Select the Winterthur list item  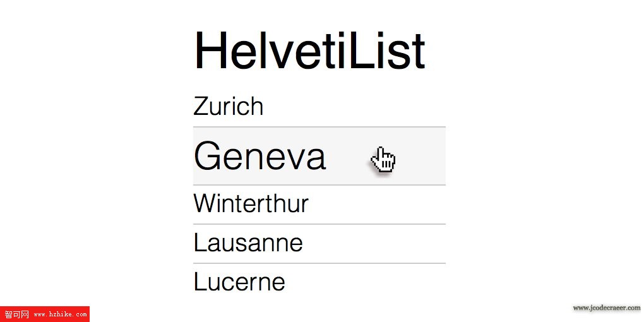point(319,205)
